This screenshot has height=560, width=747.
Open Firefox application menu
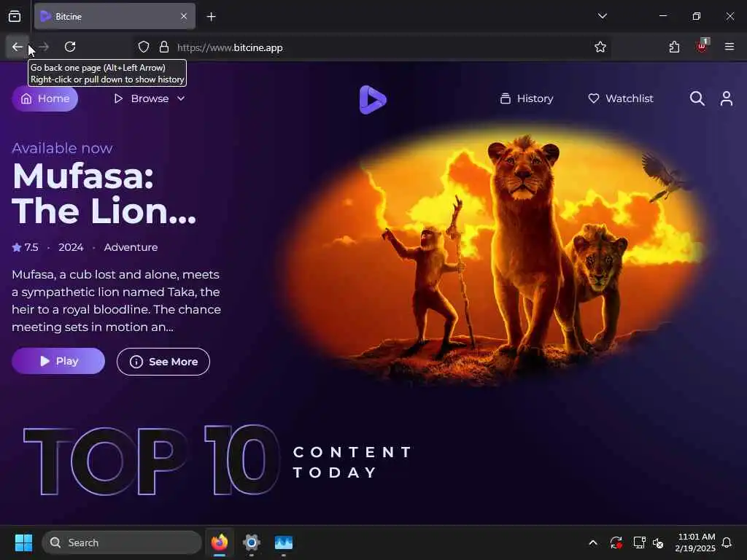[x=729, y=47]
